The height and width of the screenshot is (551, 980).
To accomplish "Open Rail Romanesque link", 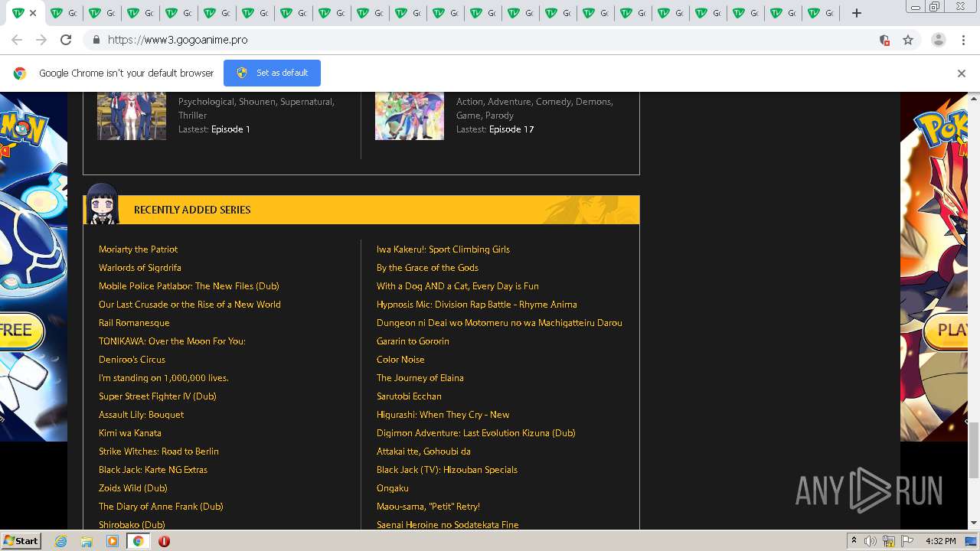I will pyautogui.click(x=134, y=323).
